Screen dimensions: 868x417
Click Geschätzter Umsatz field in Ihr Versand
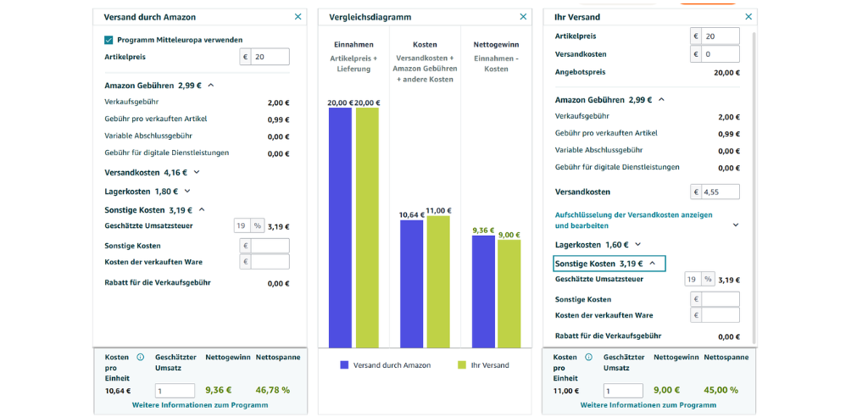tap(623, 391)
